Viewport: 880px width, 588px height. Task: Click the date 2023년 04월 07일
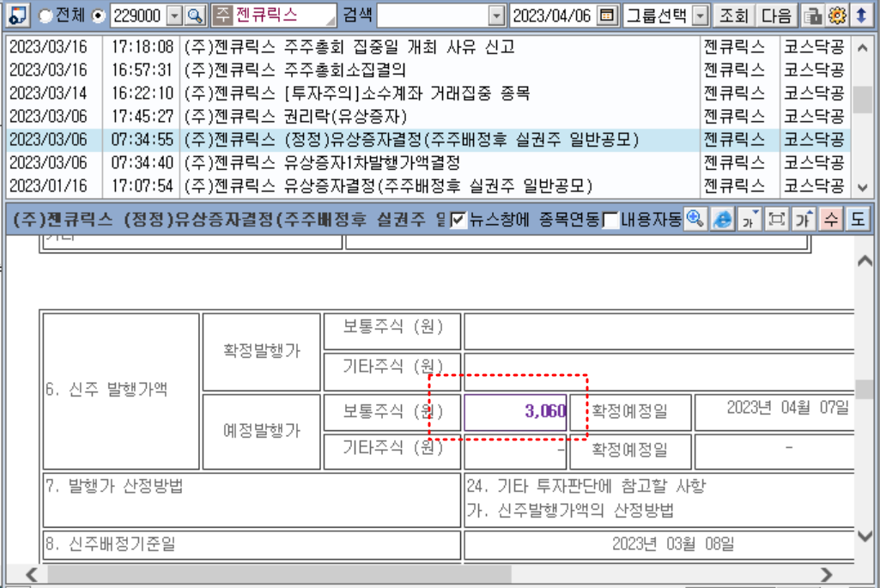pyautogui.click(x=787, y=408)
